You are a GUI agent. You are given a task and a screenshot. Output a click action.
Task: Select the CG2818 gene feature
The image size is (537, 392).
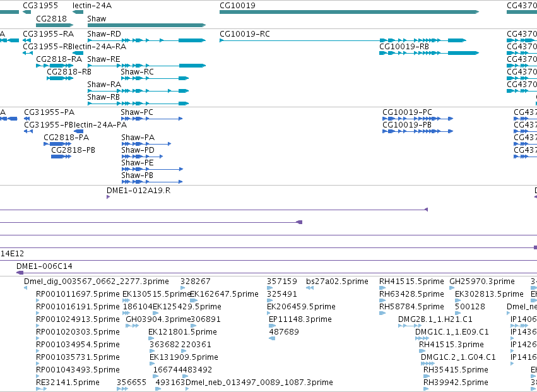[x=55, y=25]
